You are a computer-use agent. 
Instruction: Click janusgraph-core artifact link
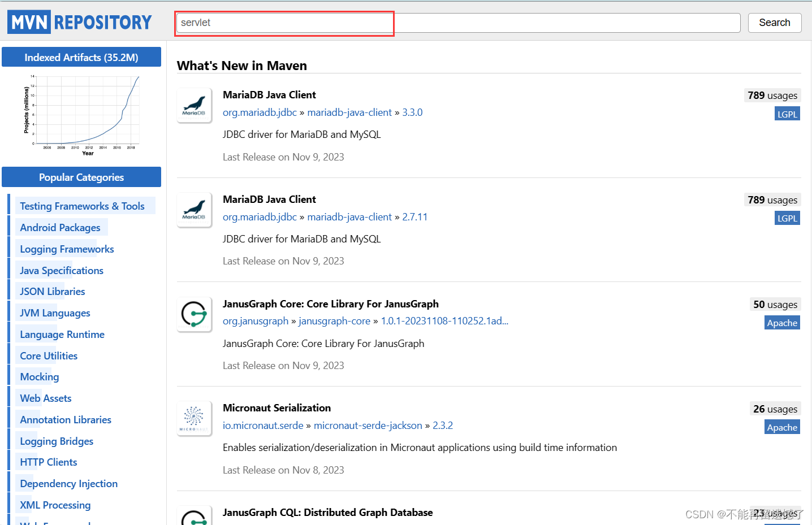(334, 321)
